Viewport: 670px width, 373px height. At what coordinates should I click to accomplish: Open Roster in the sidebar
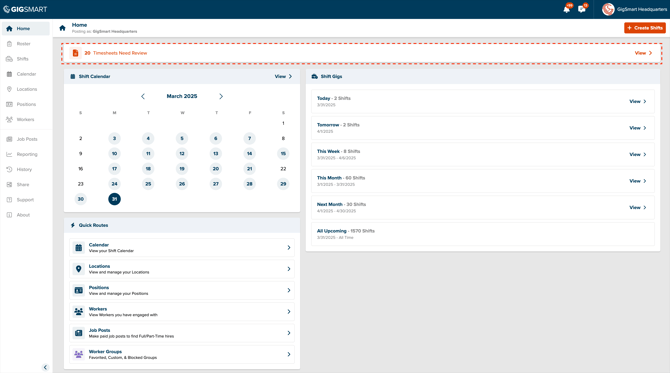click(x=26, y=44)
